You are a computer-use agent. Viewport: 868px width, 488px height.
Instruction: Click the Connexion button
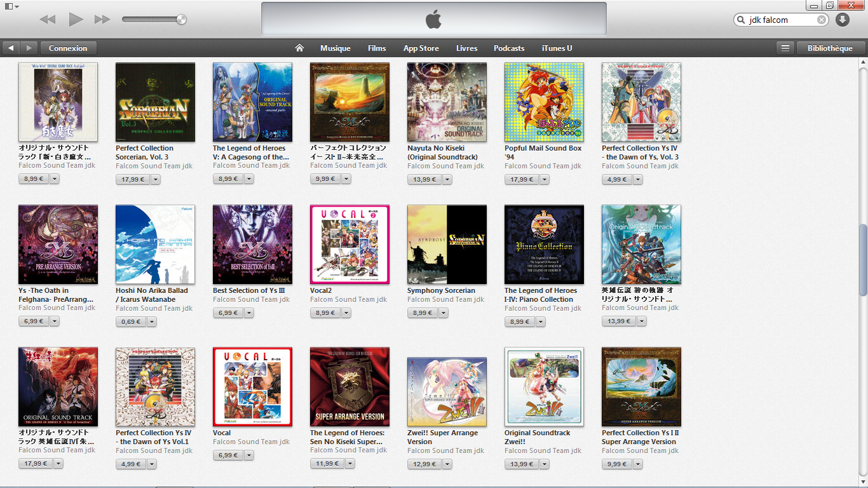[x=68, y=48]
